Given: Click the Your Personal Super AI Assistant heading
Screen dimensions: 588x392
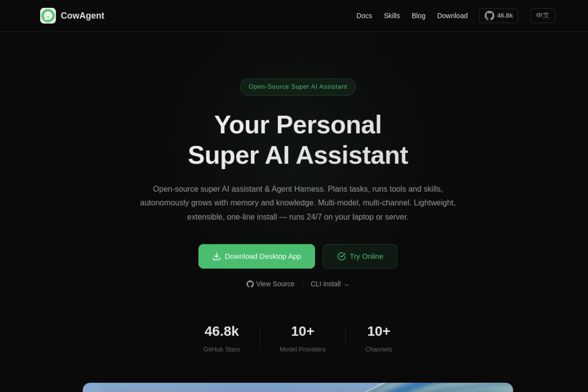Looking at the screenshot, I should [x=298, y=140].
